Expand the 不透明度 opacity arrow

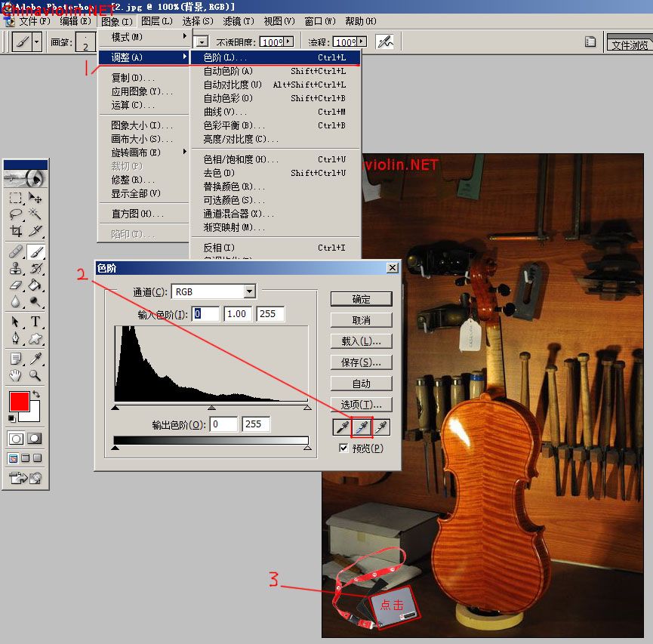[288, 42]
